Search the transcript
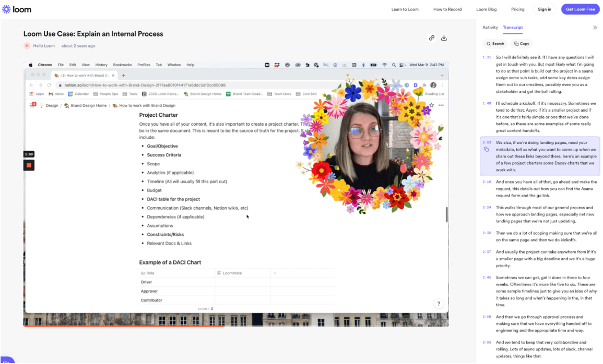 (495, 44)
